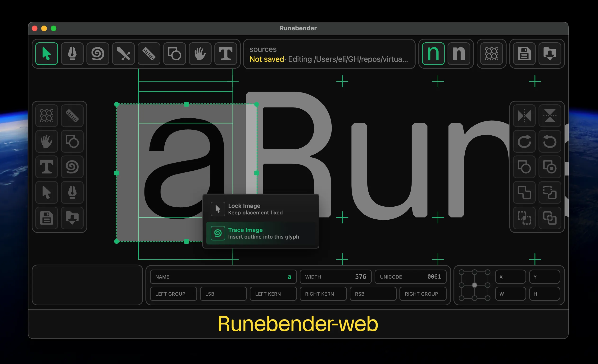Click the H dimension field

point(545,294)
